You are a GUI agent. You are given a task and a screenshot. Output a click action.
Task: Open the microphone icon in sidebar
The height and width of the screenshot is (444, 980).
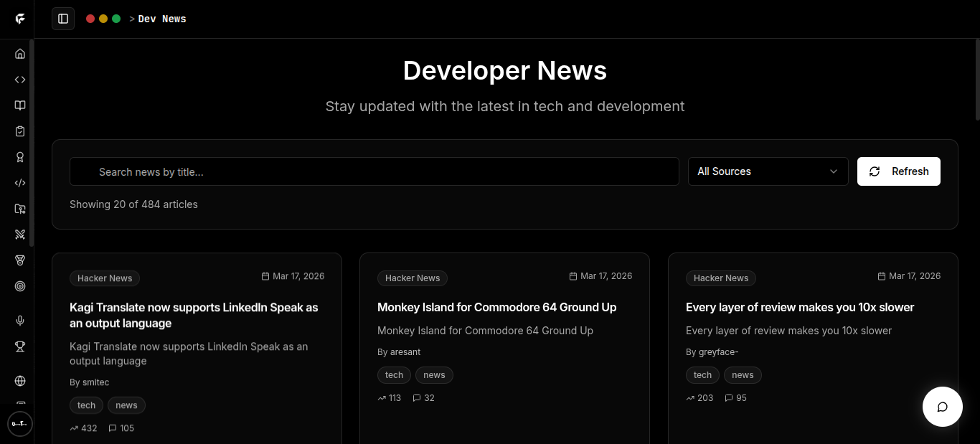(x=20, y=321)
